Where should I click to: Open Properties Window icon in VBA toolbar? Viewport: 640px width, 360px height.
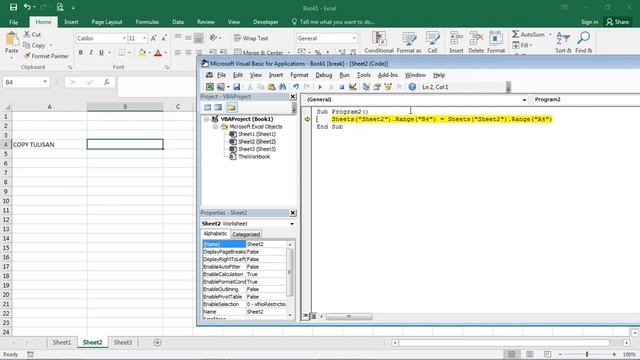coord(377,87)
